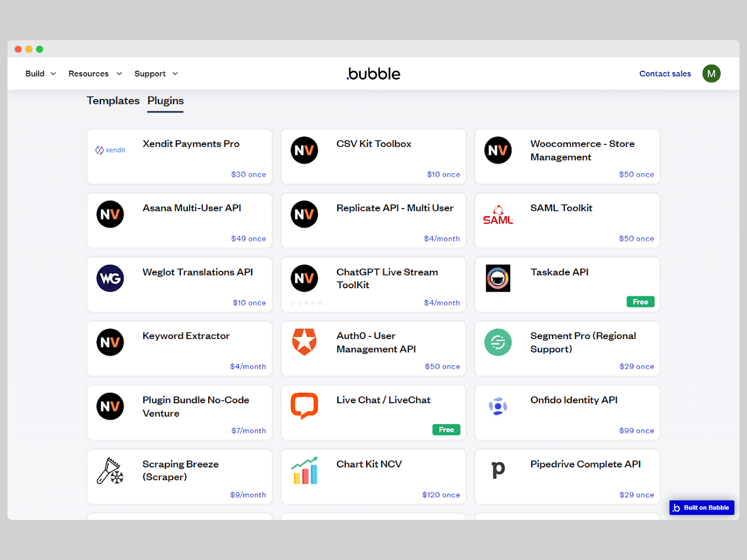Open the Chart Kit NCV title
Viewport: 747px width, 560px height.
point(369,464)
